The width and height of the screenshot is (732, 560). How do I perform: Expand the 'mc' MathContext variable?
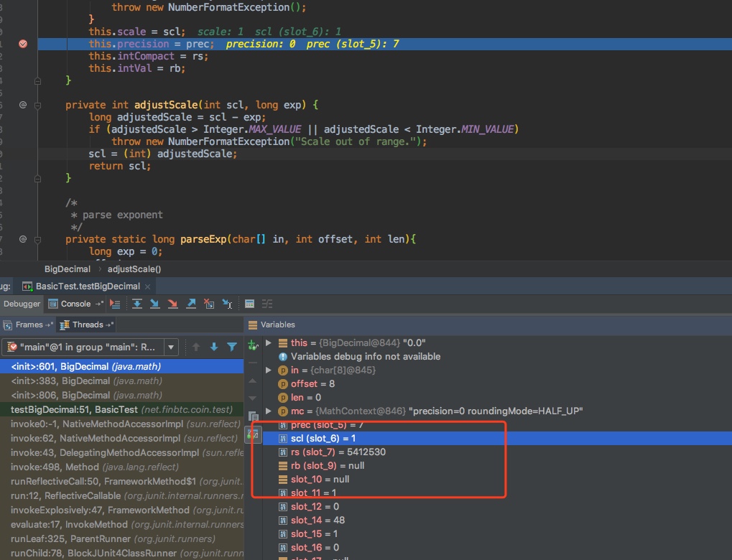(x=269, y=411)
